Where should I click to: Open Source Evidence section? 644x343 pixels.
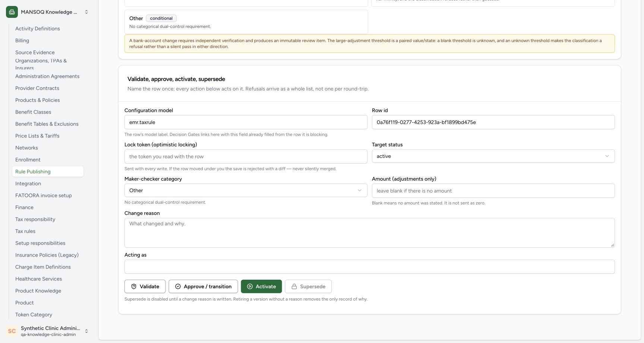point(35,53)
